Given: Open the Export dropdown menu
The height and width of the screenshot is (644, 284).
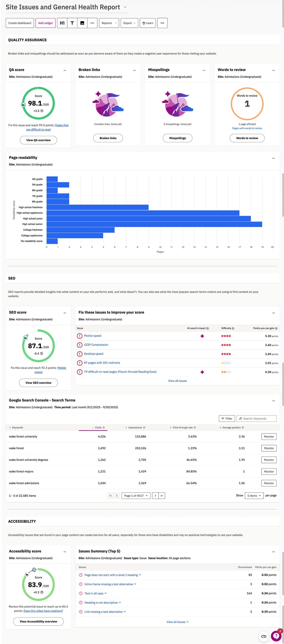Looking at the screenshot, I should [x=129, y=23].
